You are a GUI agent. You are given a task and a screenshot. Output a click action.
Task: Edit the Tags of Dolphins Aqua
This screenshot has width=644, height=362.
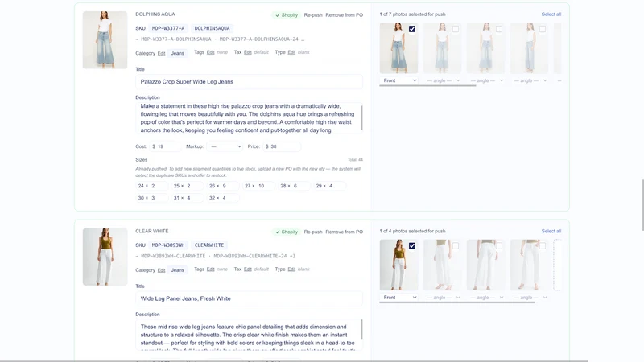(x=211, y=52)
